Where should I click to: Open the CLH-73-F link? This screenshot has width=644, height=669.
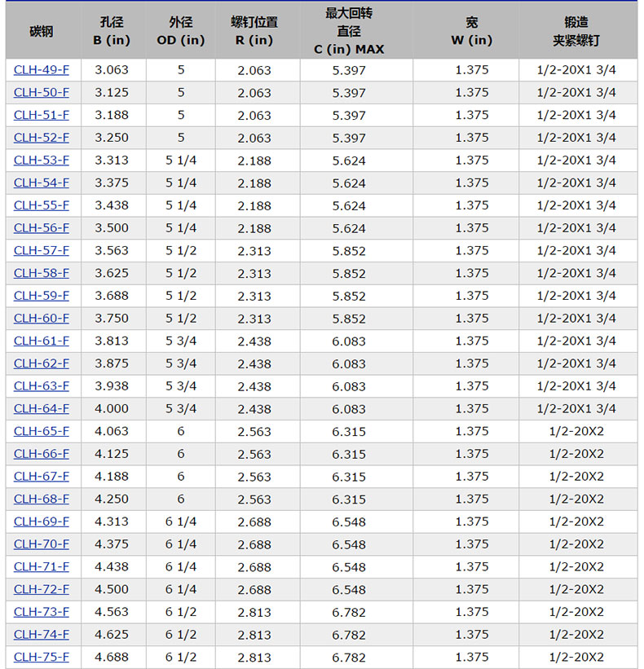click(x=42, y=612)
